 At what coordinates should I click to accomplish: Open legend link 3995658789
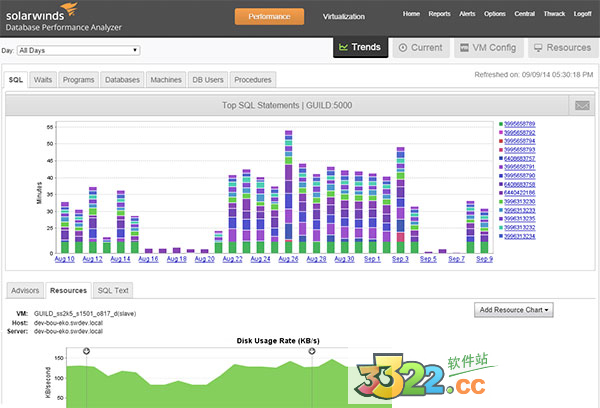(520, 124)
